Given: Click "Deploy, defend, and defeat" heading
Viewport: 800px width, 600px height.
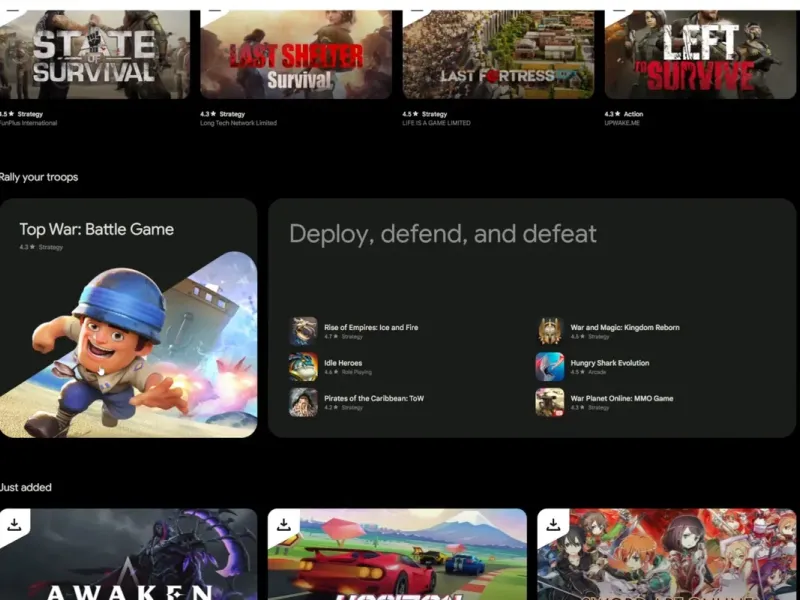Looking at the screenshot, I should tap(443, 234).
